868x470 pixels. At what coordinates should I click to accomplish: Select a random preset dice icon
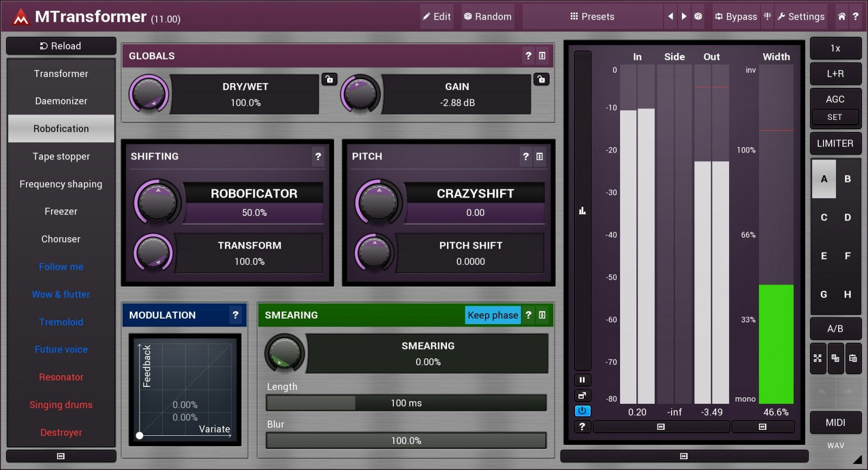(x=698, y=16)
